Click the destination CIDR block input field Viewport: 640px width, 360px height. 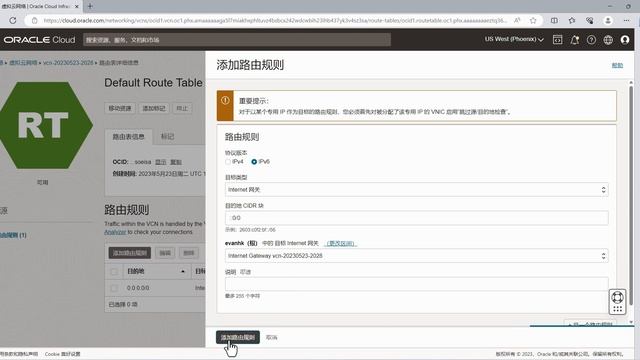tap(416, 218)
